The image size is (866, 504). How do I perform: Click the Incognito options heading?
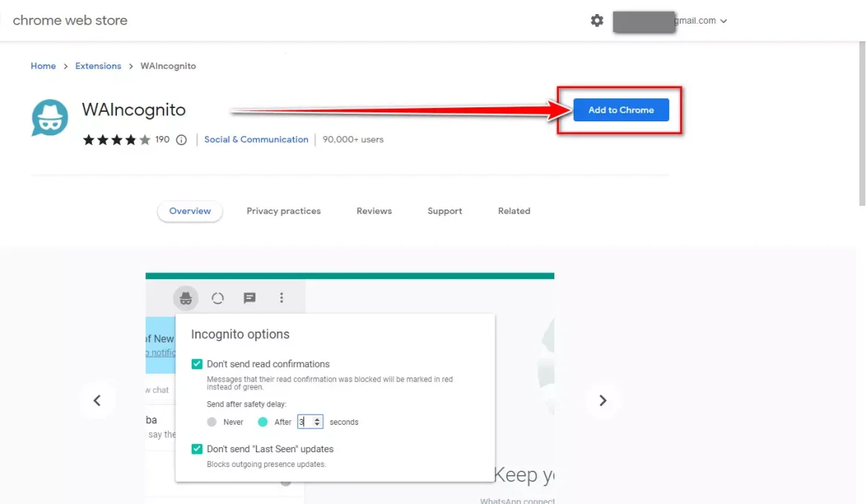pos(241,334)
